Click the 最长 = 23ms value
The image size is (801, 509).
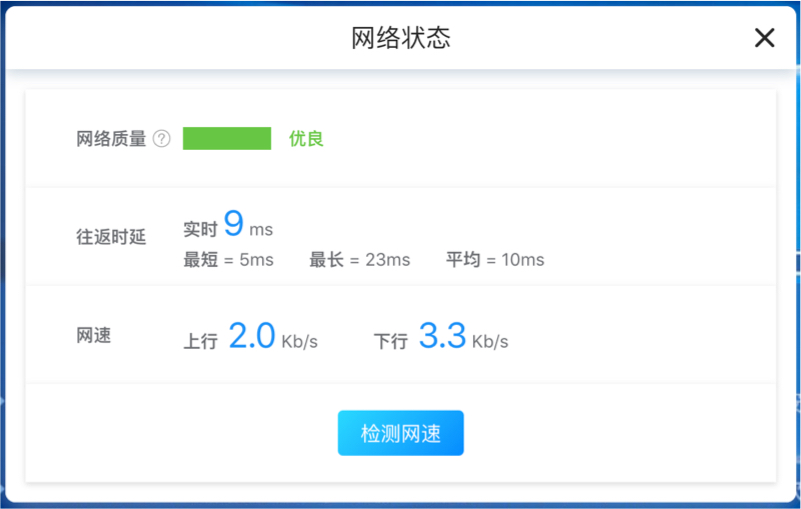(x=359, y=260)
